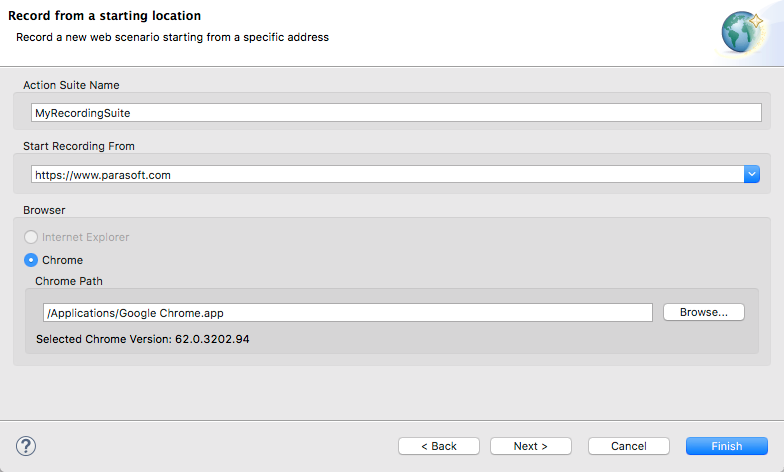Click the Chrome label text
784x472 pixels.
[62, 260]
